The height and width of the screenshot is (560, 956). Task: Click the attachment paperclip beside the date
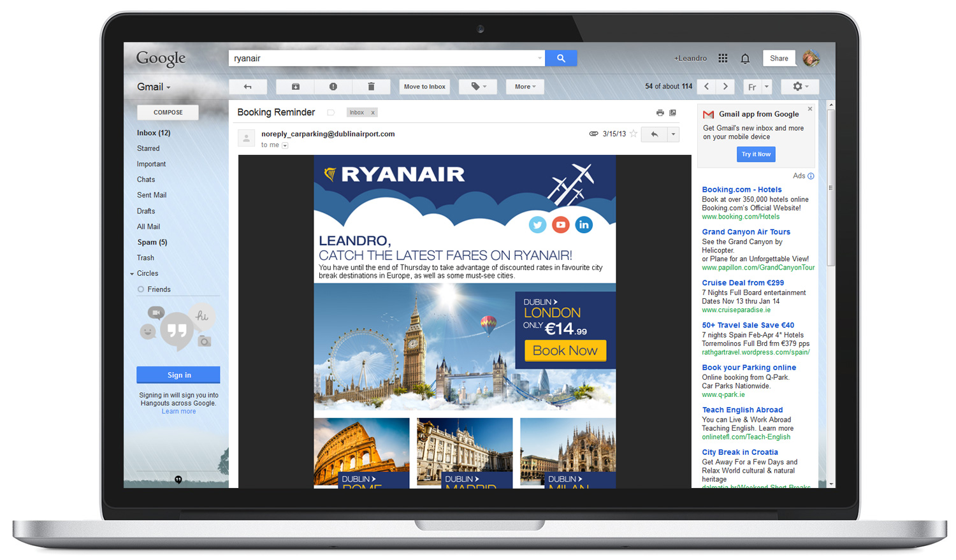[593, 134]
